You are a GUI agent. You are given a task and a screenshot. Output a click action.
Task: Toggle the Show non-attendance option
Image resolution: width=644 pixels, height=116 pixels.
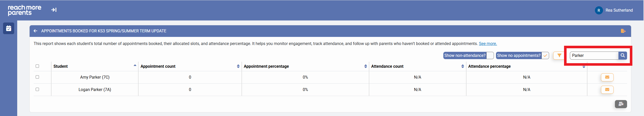[490, 55]
